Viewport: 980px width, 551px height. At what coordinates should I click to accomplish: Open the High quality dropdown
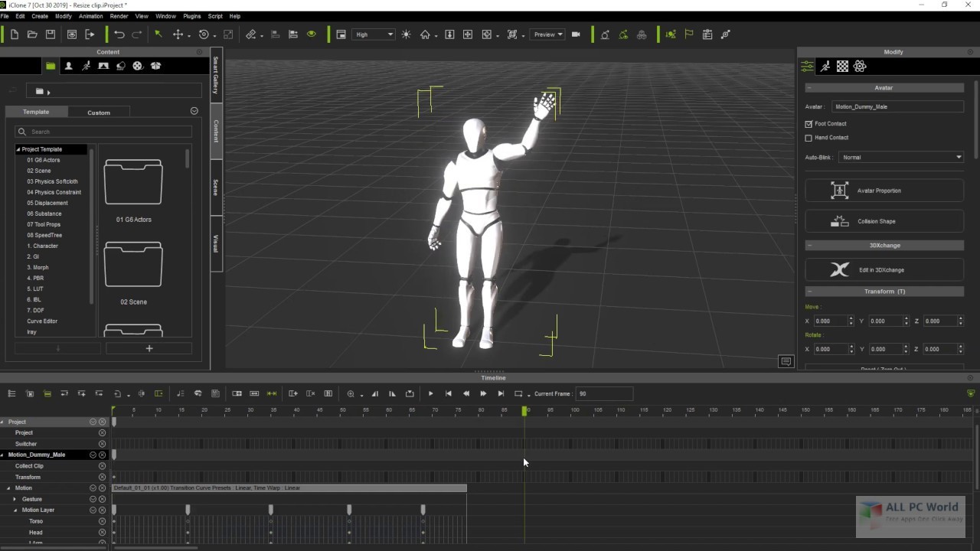click(x=374, y=34)
